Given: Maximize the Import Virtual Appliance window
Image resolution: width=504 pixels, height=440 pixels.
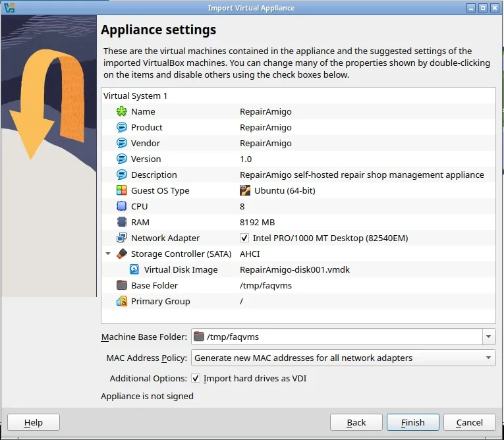Looking at the screenshot, I should pyautogui.click(x=482, y=8).
